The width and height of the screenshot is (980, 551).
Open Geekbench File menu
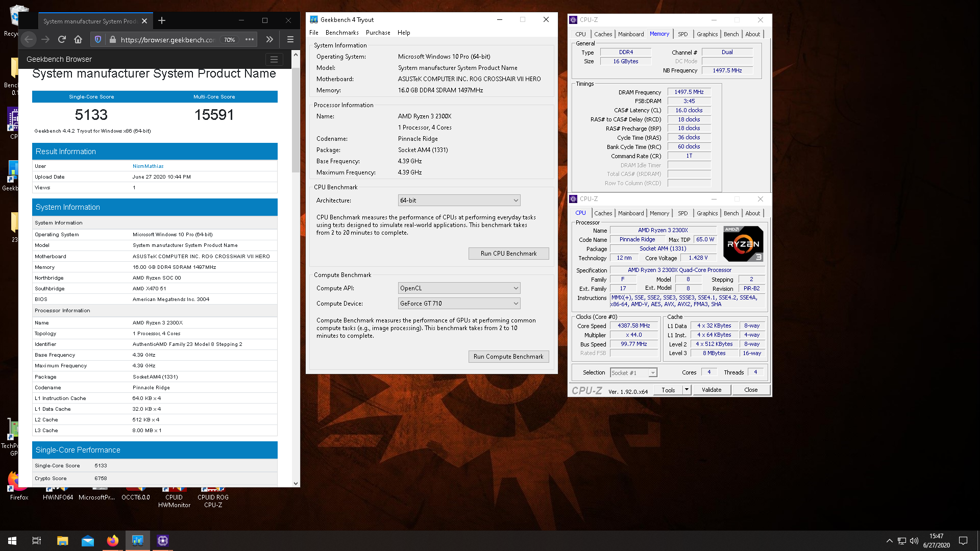314,33
